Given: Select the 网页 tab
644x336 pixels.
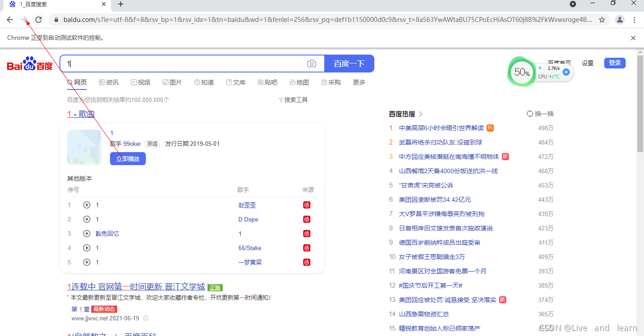Looking at the screenshot, I should (x=77, y=82).
